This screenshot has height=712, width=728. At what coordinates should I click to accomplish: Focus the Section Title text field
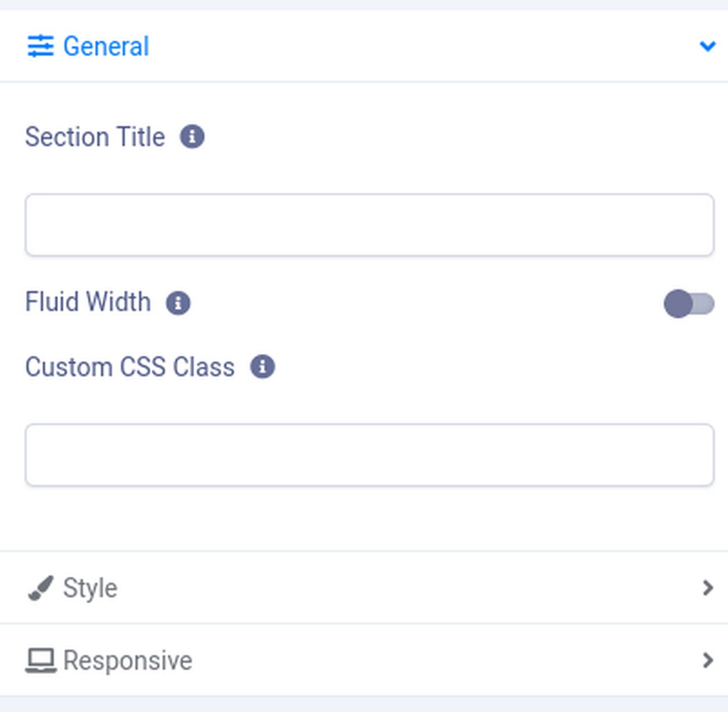click(x=369, y=225)
